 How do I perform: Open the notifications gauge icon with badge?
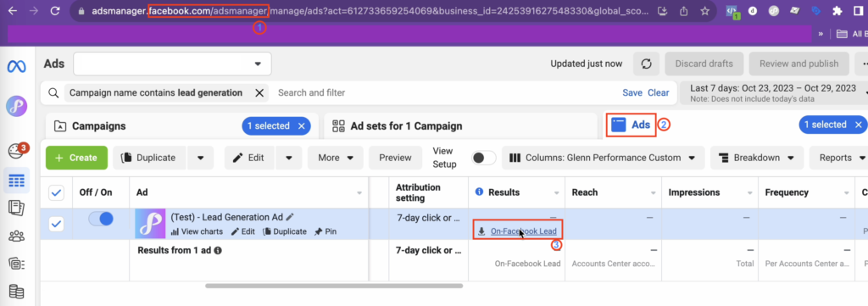[x=15, y=151]
